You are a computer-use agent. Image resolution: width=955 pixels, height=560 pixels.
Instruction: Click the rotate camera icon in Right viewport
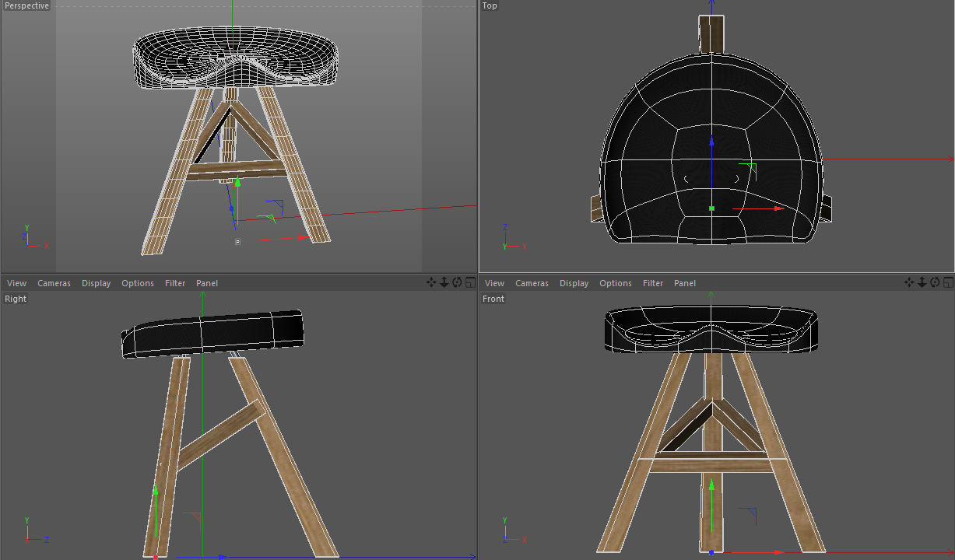[x=457, y=282]
